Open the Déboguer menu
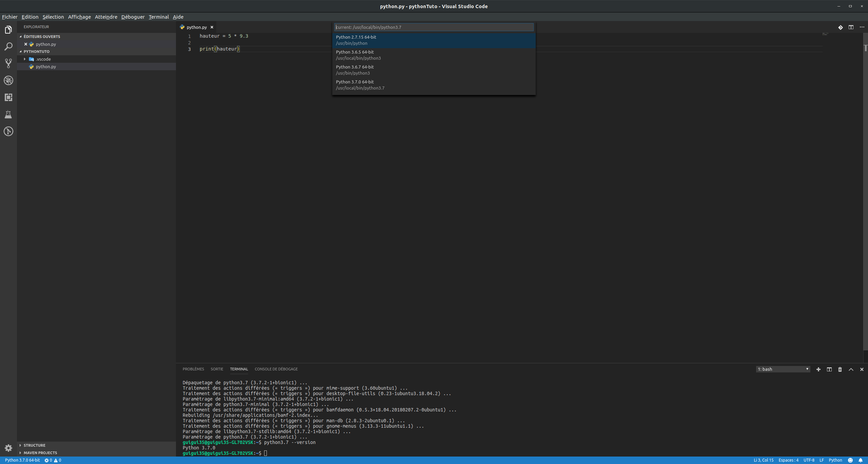The image size is (868, 464). 133,17
